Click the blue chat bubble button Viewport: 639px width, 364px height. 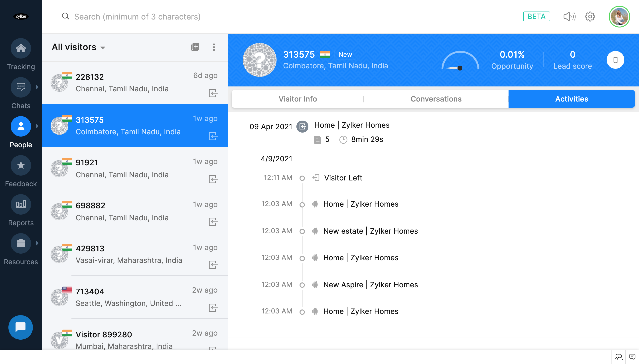click(x=20, y=327)
